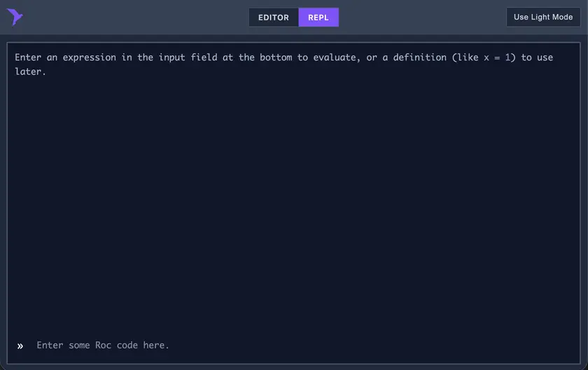Switch to the EDITOR tab
Image resolution: width=588 pixels, height=370 pixels.
(x=274, y=18)
